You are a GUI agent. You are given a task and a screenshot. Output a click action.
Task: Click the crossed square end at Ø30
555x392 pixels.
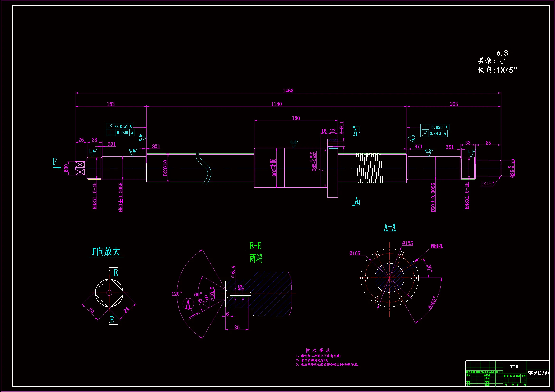coord(80,168)
